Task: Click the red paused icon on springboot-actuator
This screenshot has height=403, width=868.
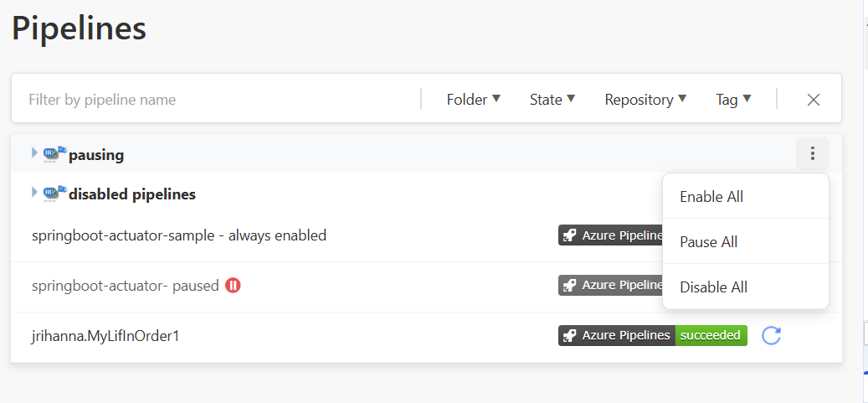Action: pyautogui.click(x=234, y=286)
